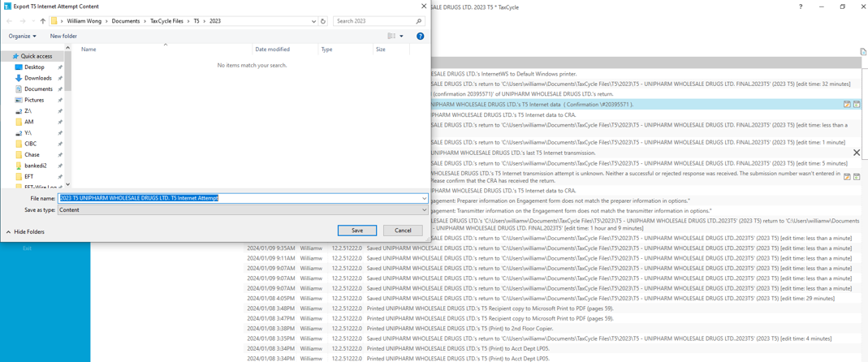The height and width of the screenshot is (362, 868).
Task: Select the AM folder in navigation pane
Action: 28,122
